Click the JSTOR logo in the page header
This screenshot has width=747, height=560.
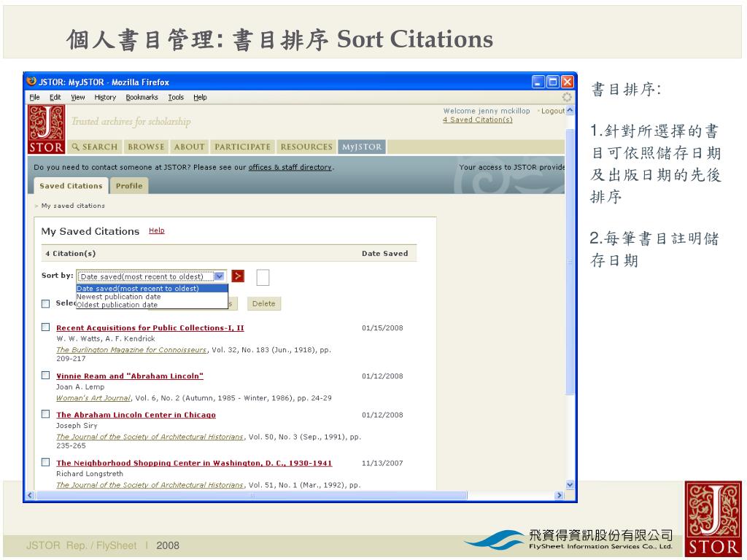click(46, 130)
